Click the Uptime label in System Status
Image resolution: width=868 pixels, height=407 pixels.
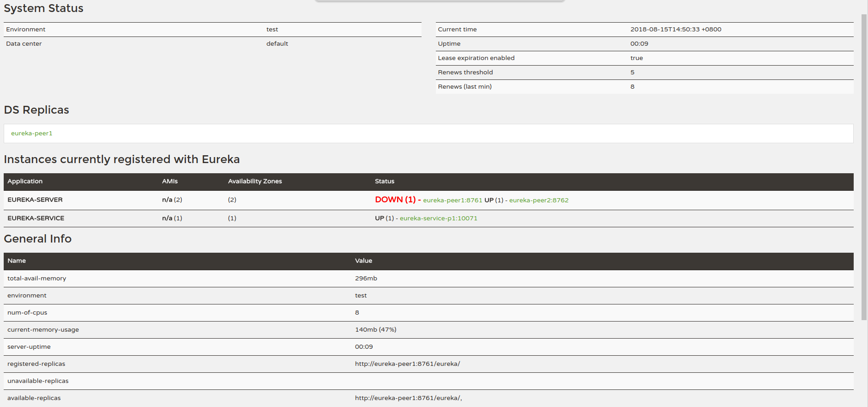coord(449,43)
